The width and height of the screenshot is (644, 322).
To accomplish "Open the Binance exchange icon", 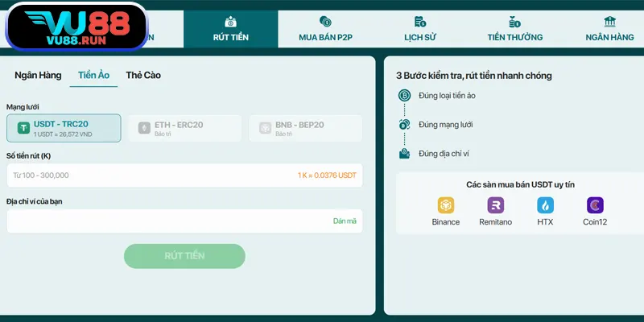I will click(x=445, y=205).
